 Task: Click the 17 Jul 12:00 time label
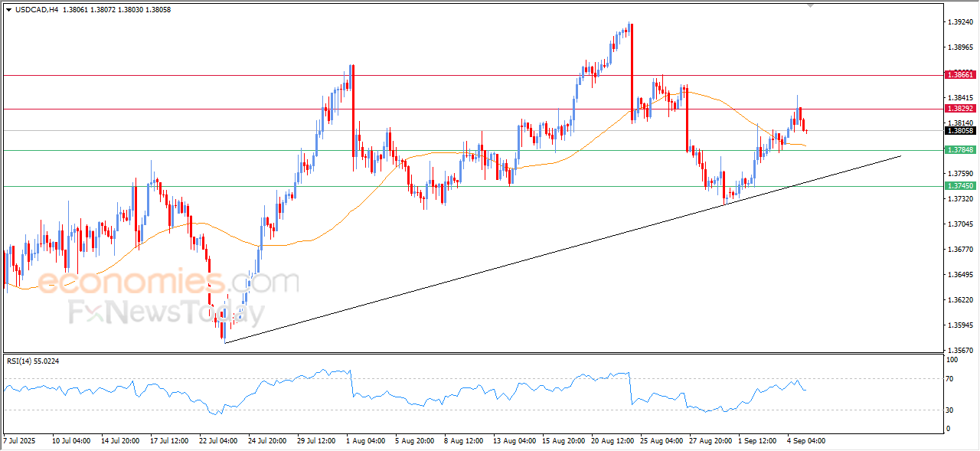pyautogui.click(x=168, y=441)
